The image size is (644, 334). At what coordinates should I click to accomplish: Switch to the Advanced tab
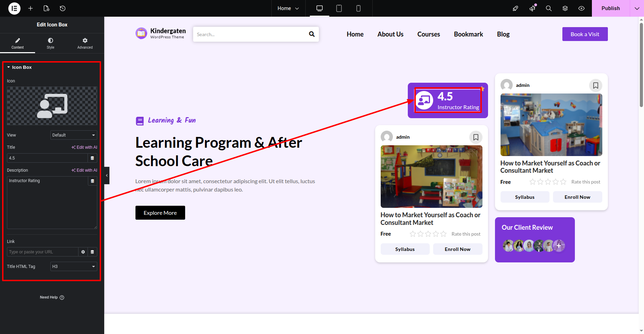click(x=85, y=43)
